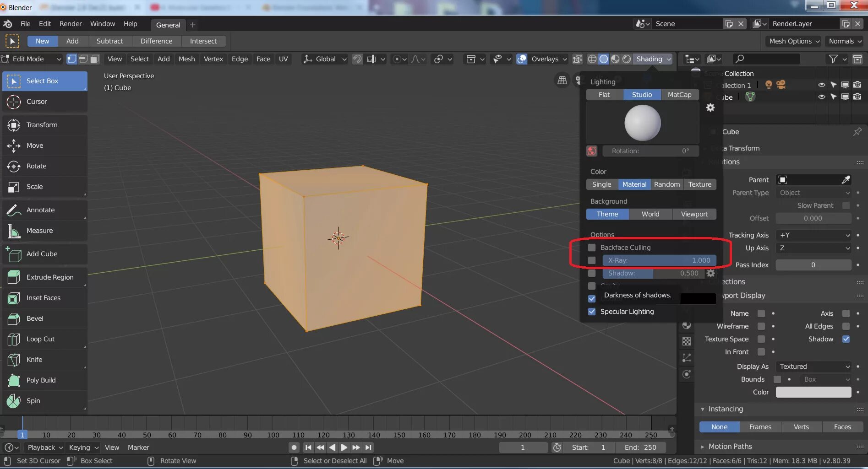Open the Global orientation dropdown
The image size is (868, 469).
click(325, 59)
